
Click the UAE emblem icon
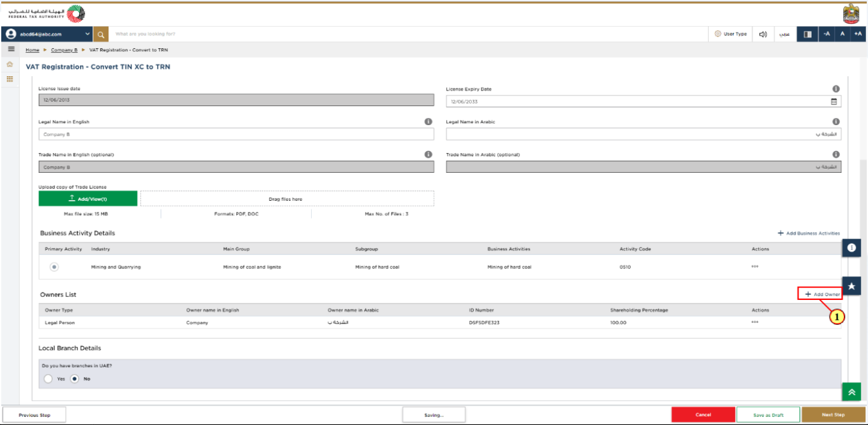pyautogui.click(x=851, y=14)
